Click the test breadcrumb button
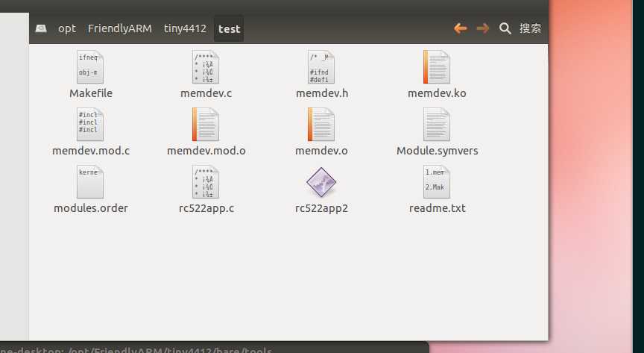The height and width of the screenshot is (353, 644). (229, 28)
